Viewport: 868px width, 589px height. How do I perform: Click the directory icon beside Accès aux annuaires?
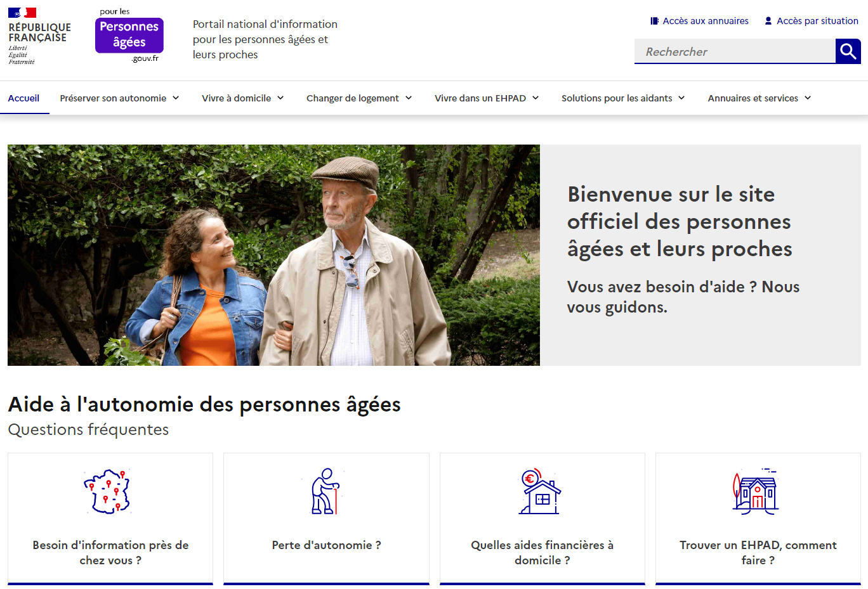pyautogui.click(x=654, y=21)
